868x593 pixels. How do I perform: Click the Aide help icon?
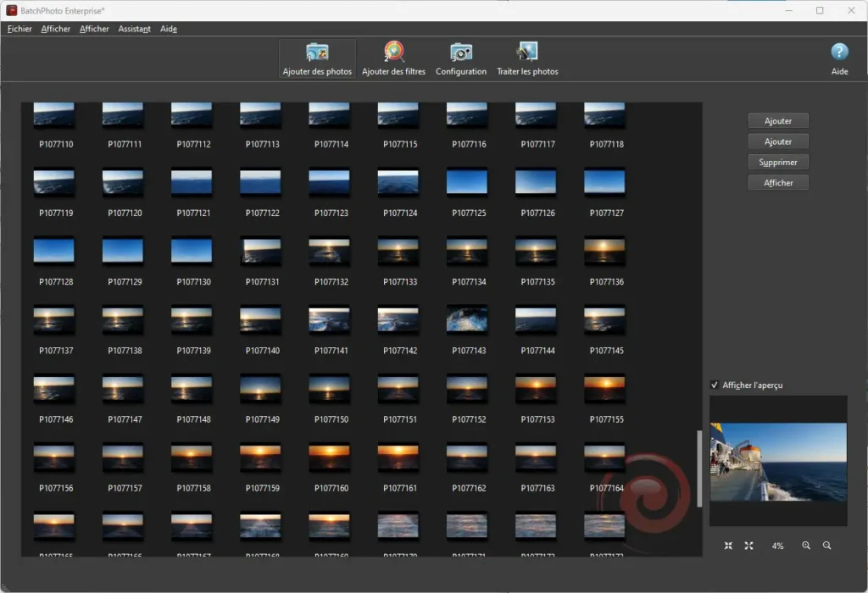pos(839,53)
